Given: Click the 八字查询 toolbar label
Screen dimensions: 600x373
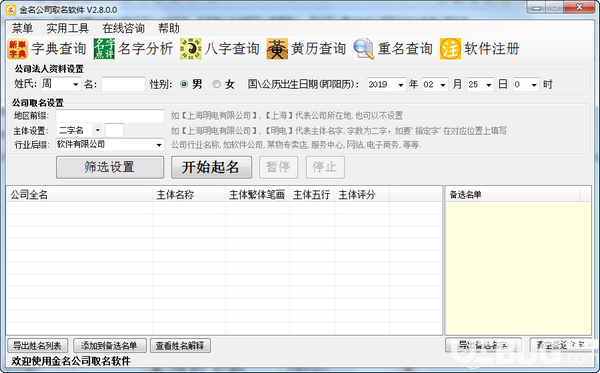Looking at the screenshot, I should coord(232,49).
